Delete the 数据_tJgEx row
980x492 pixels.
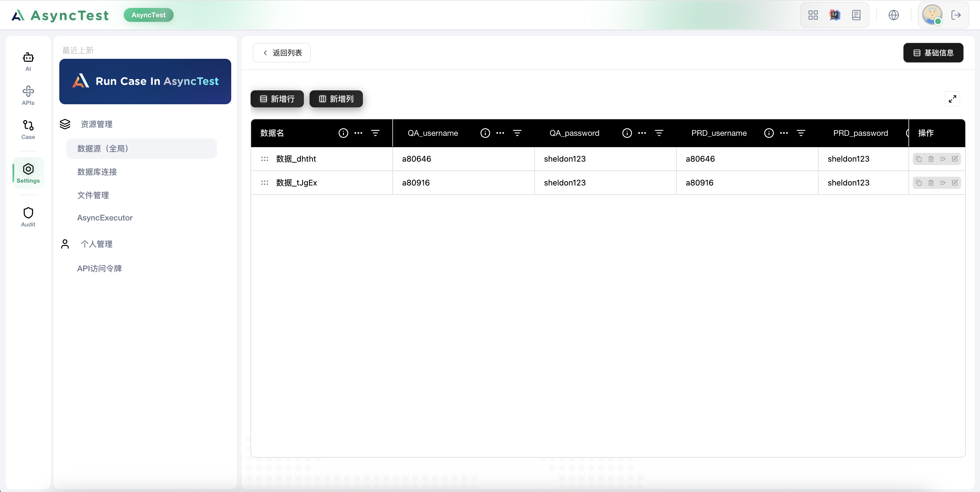coord(931,183)
